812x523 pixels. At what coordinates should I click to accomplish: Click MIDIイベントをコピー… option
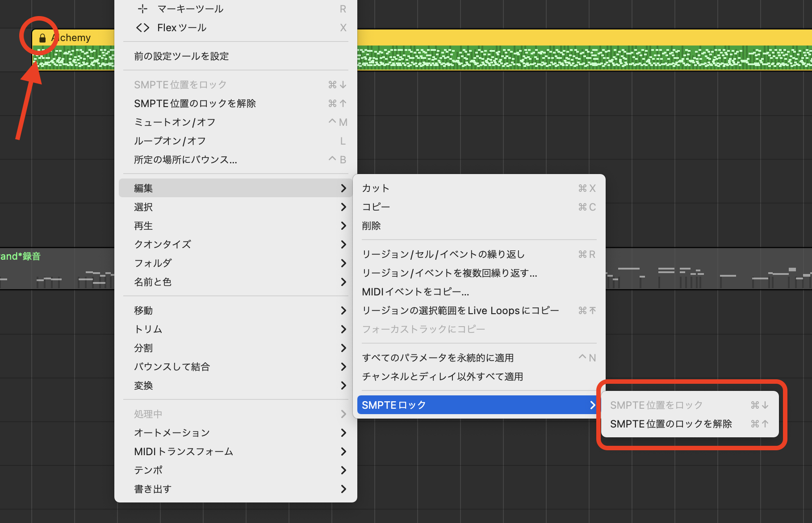click(x=415, y=292)
